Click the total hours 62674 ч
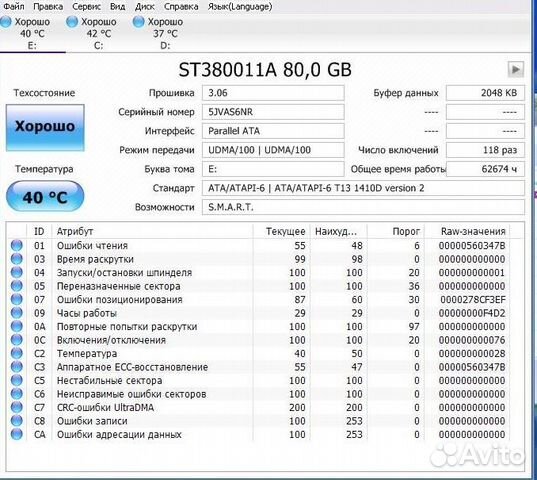Screen dimensions: 537x480 (485, 169)
